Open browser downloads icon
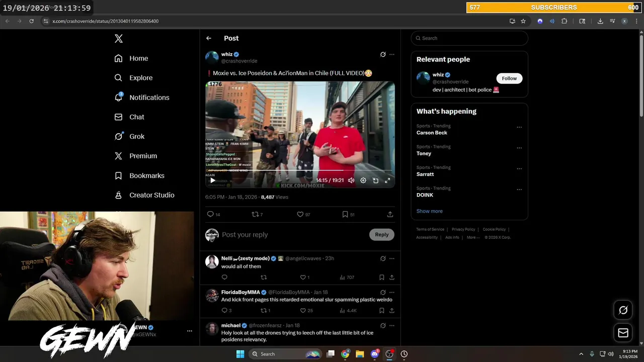The width and height of the screenshot is (644, 362). 600,21
